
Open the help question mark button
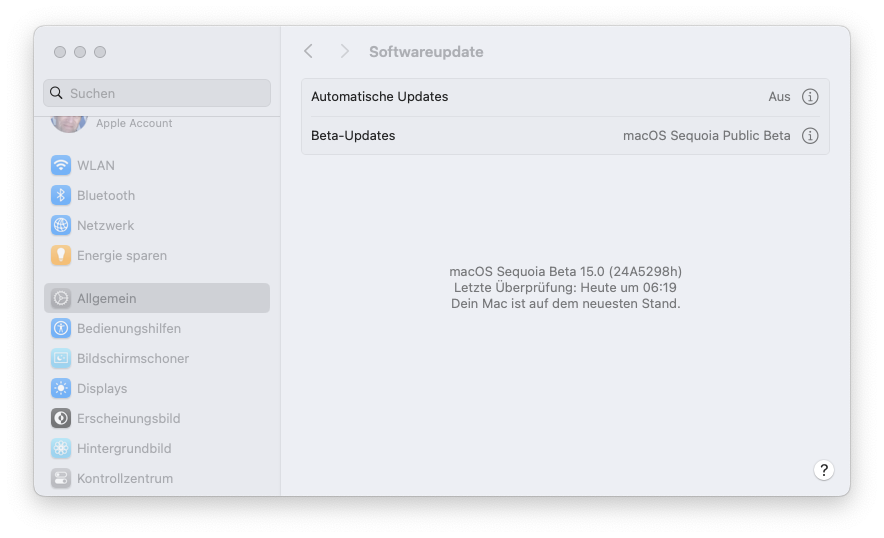coord(824,471)
